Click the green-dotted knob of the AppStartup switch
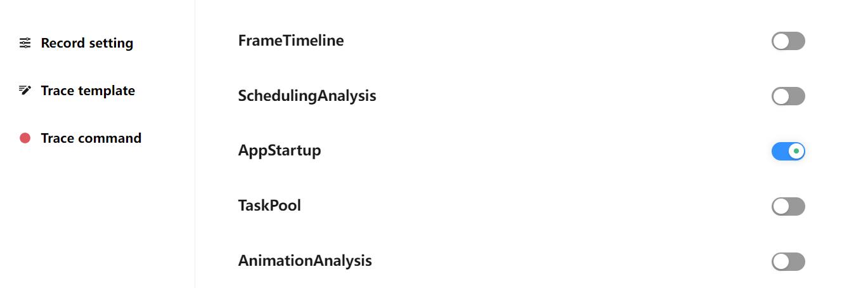Screen dimensions: 868x288 coord(796,152)
